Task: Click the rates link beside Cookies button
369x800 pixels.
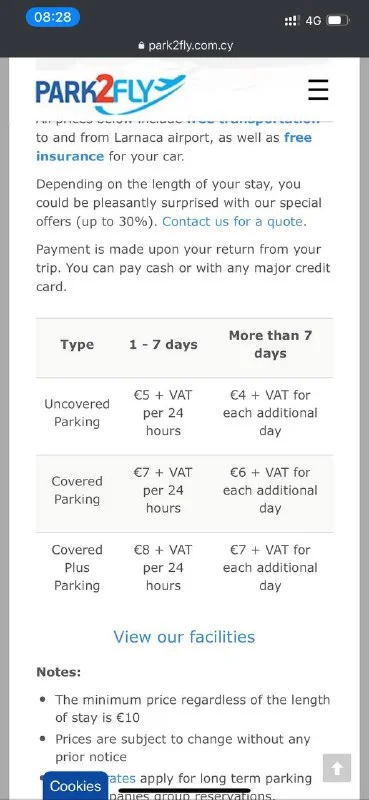Action: (x=122, y=779)
